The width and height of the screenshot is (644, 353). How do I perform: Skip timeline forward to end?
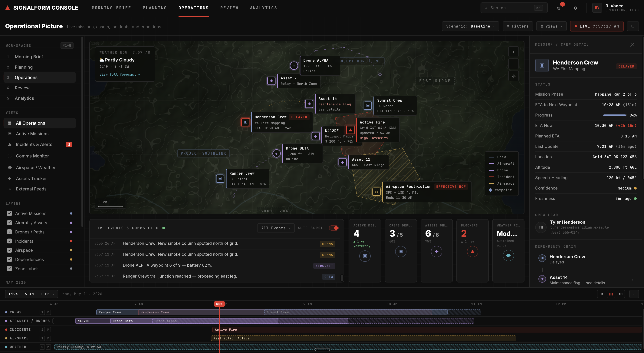click(621, 294)
